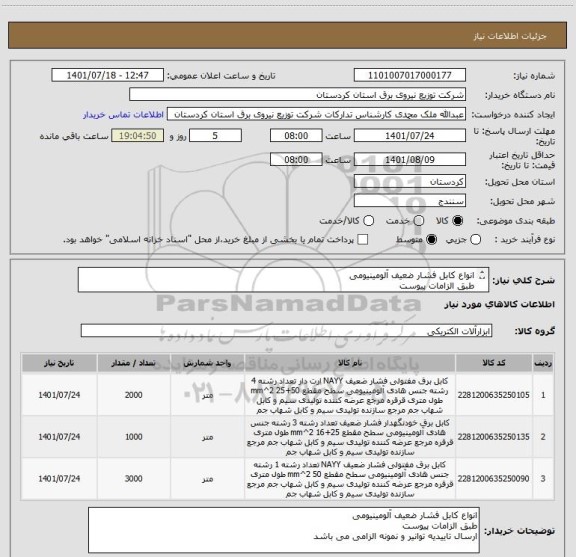Click the row 2 product name کابل خودنگهدار
This screenshot has height=557, width=576.
click(x=350, y=437)
